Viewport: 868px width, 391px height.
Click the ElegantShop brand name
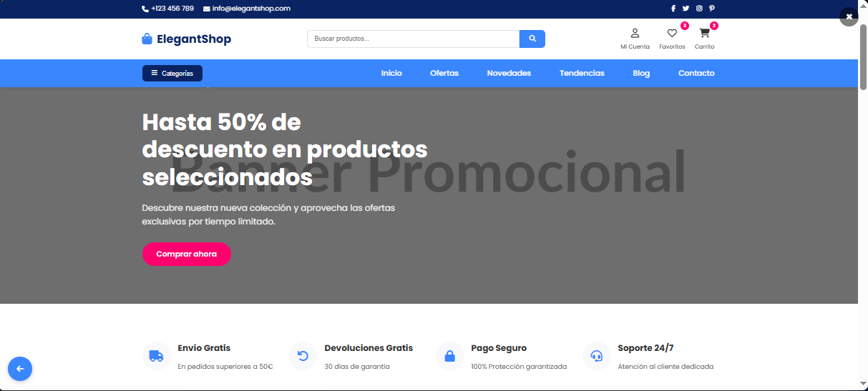pos(194,39)
